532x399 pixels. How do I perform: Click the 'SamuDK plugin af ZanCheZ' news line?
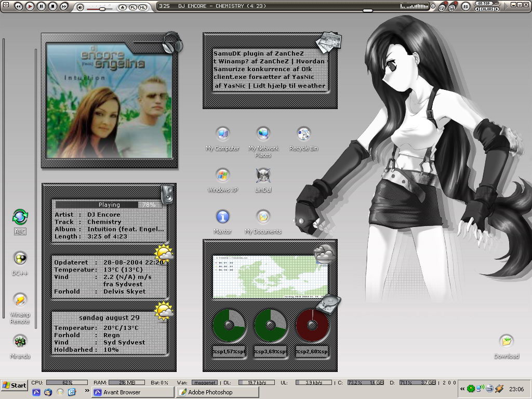259,54
